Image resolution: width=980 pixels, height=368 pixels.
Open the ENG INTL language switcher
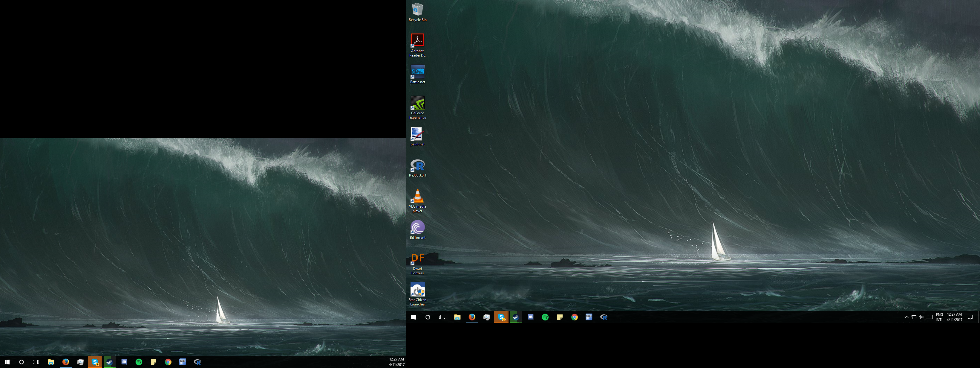939,317
